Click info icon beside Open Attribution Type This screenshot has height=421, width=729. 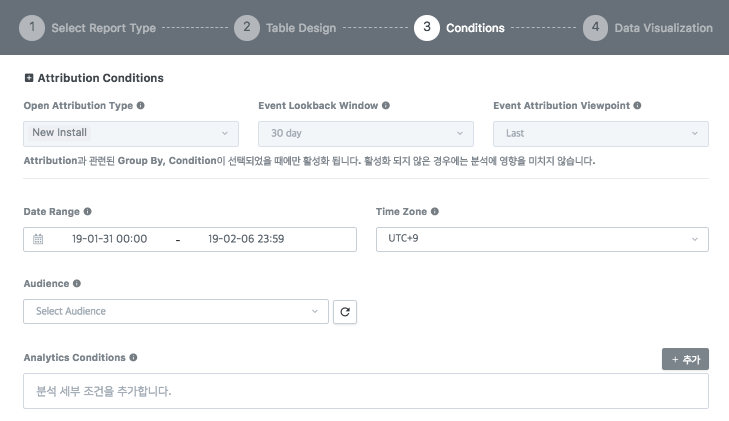click(x=140, y=105)
